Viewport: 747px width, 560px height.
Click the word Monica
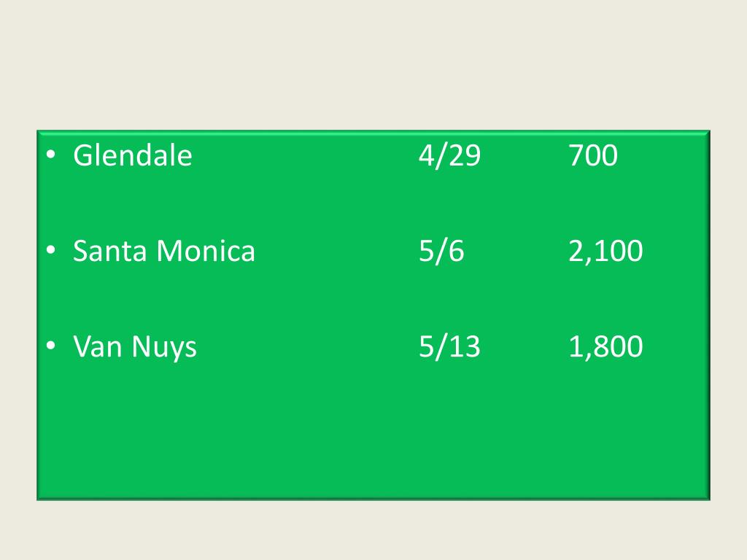coord(206,252)
